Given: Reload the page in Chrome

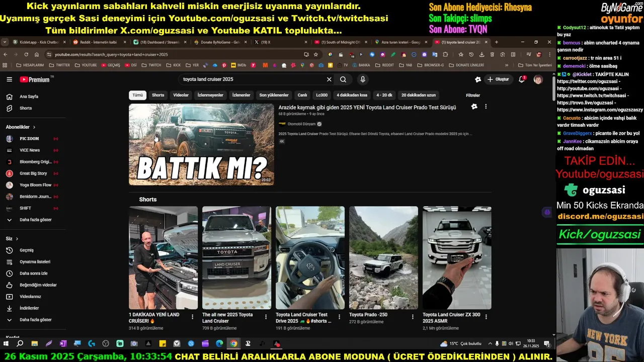Looking at the screenshot, I should click(26, 54).
